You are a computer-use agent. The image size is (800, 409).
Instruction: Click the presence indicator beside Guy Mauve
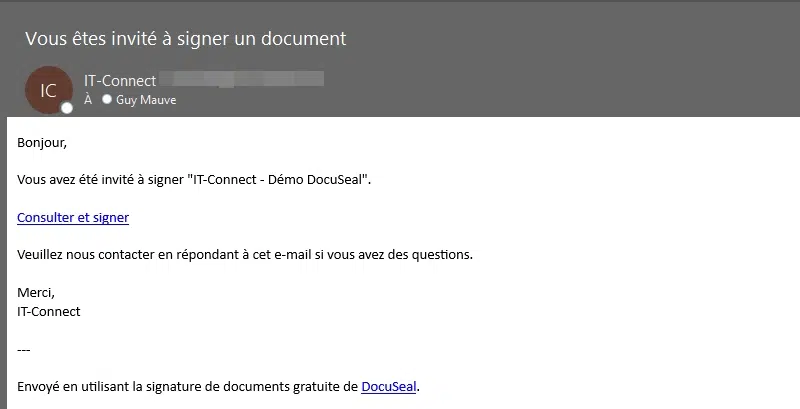[x=107, y=100]
